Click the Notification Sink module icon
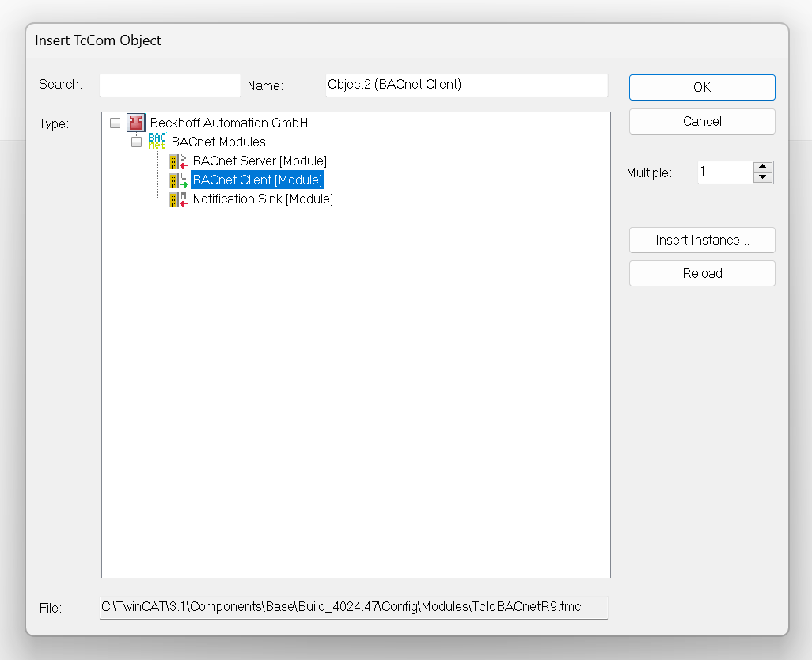Screen dimensions: 812x660 (179, 199)
